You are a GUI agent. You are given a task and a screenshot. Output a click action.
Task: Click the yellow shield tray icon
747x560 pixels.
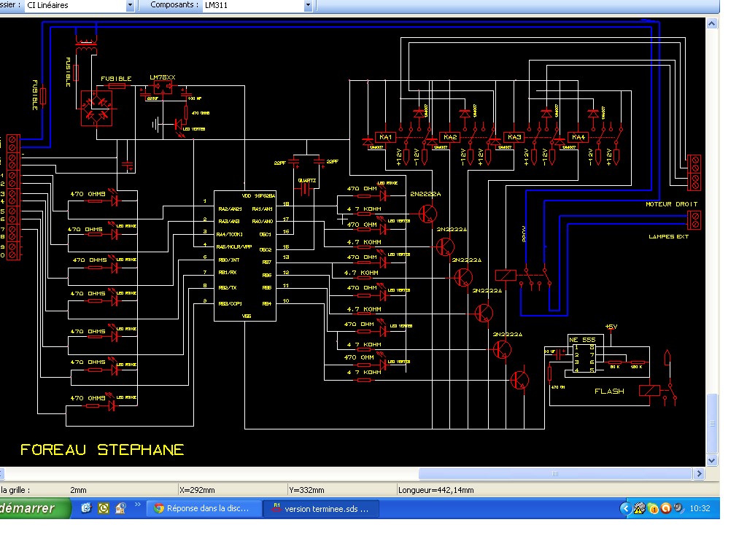tap(653, 508)
